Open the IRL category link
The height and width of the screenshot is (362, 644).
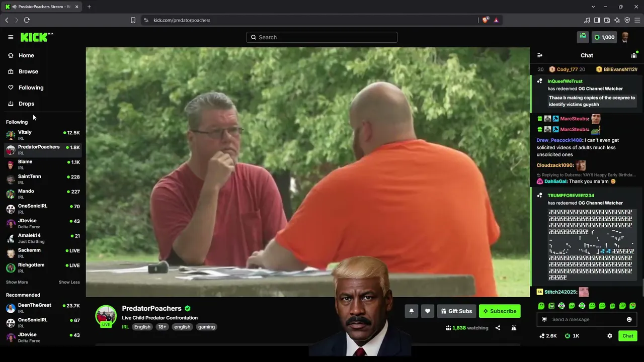(125, 327)
